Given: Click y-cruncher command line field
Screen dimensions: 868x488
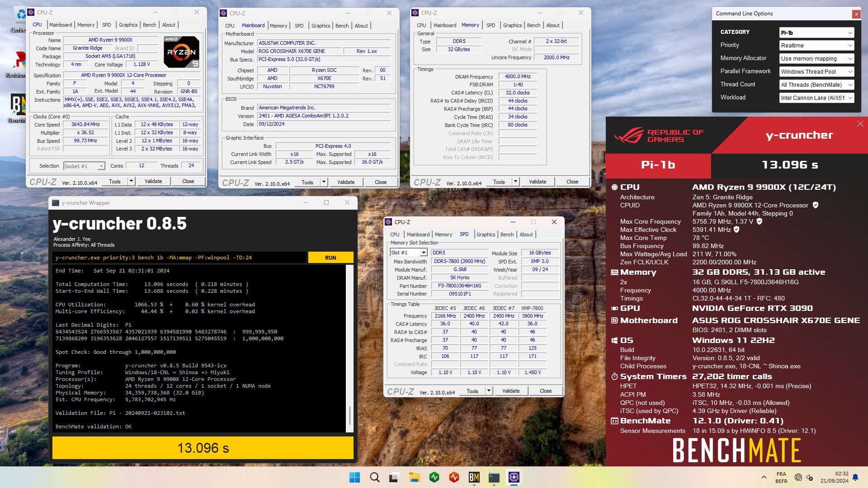Looking at the screenshot, I should tap(179, 258).
